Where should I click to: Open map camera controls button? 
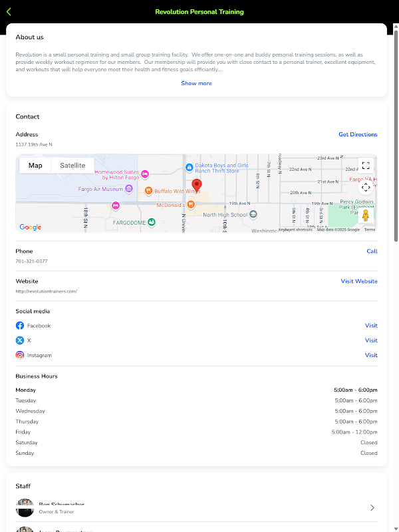click(x=366, y=187)
